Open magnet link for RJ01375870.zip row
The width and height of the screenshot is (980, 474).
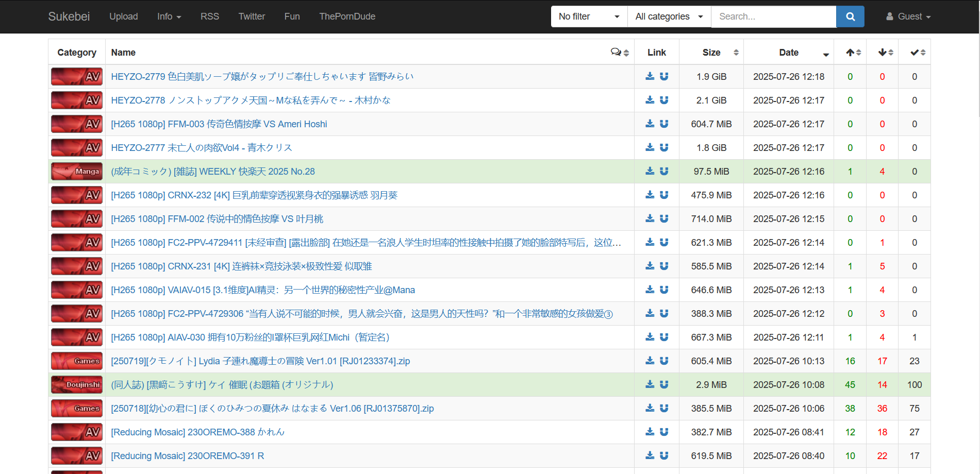[664, 408]
